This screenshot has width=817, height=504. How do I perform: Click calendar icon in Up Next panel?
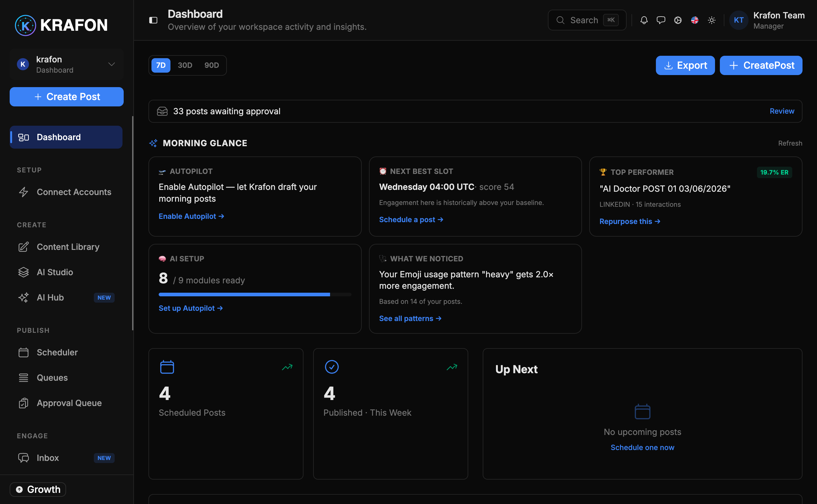[643, 412]
